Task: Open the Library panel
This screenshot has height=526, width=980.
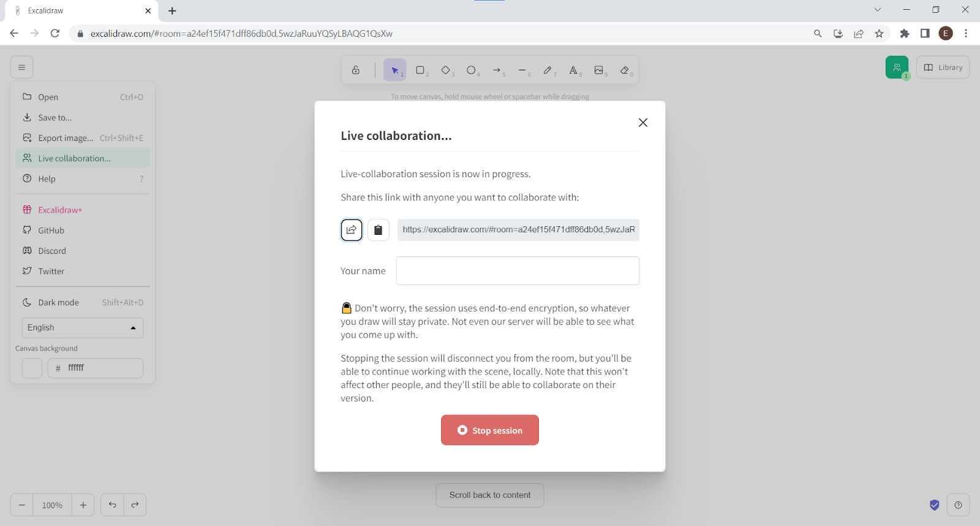Action: 943,67
